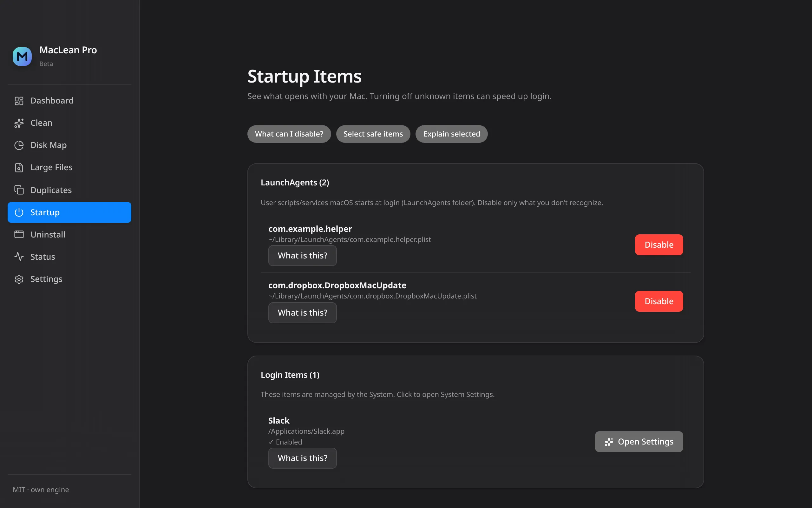The image size is (812, 508).
Task: Click the Settings gear icon
Action: [19, 279]
